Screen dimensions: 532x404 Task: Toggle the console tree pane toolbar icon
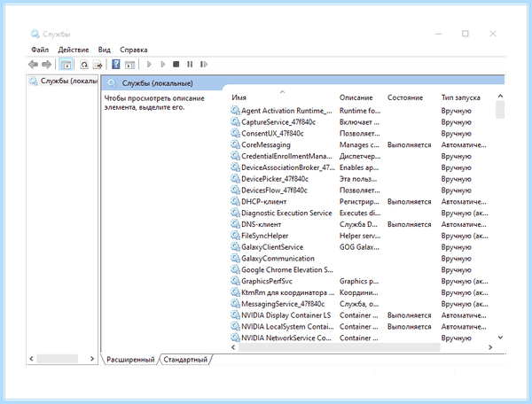coord(66,64)
